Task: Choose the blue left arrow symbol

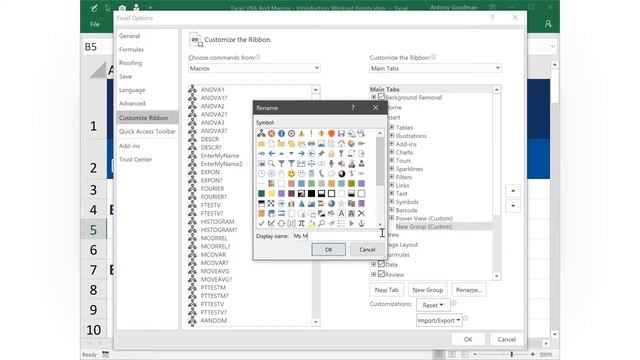Action: (x=271, y=153)
